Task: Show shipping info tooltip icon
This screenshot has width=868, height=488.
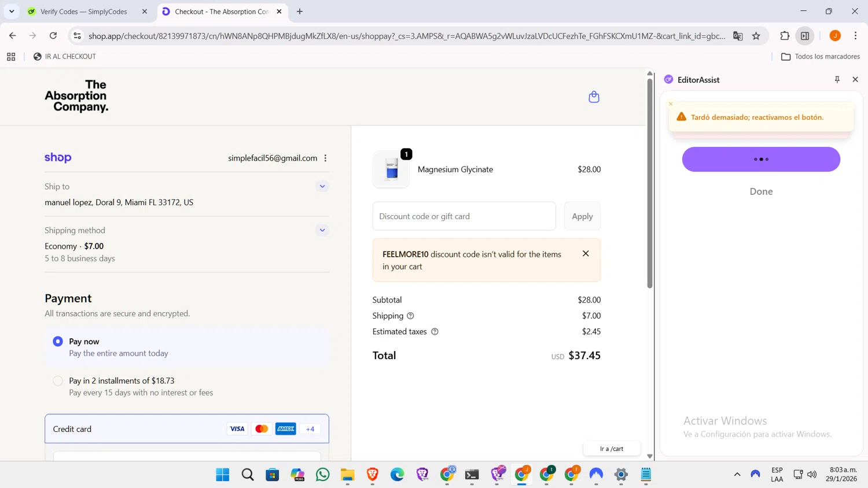Action: point(410,316)
